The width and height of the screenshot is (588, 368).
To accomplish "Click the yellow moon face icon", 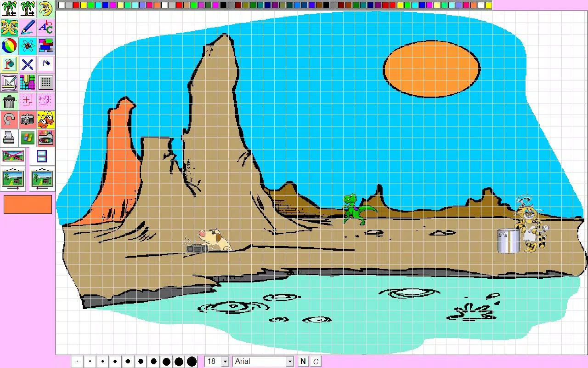I will coord(45,8).
